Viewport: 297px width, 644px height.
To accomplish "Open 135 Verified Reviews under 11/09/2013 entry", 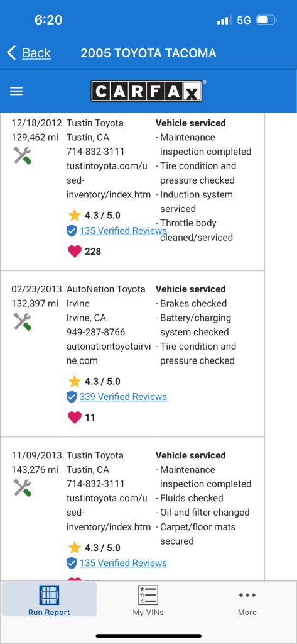I will coord(123,563).
